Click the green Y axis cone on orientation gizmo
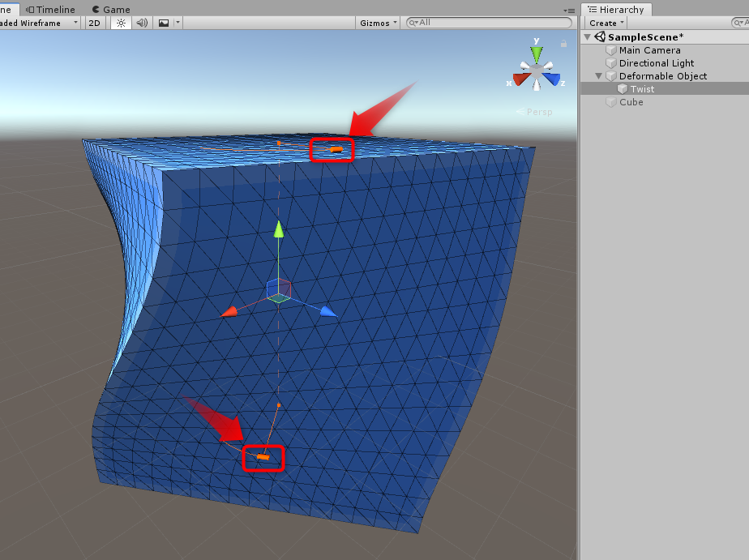Image resolution: width=749 pixels, height=560 pixels. coord(537,54)
